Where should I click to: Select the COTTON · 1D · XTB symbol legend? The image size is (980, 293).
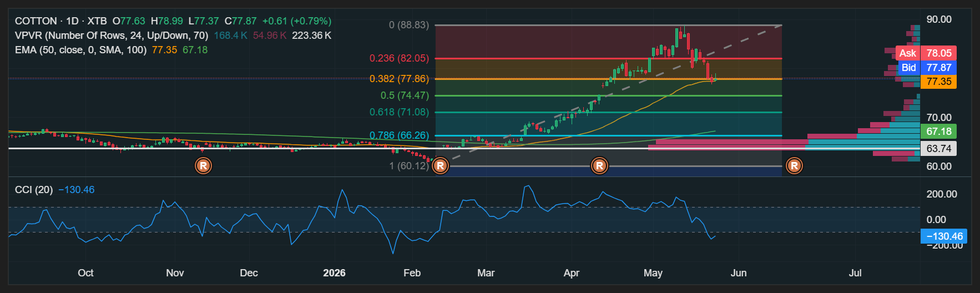(61, 21)
